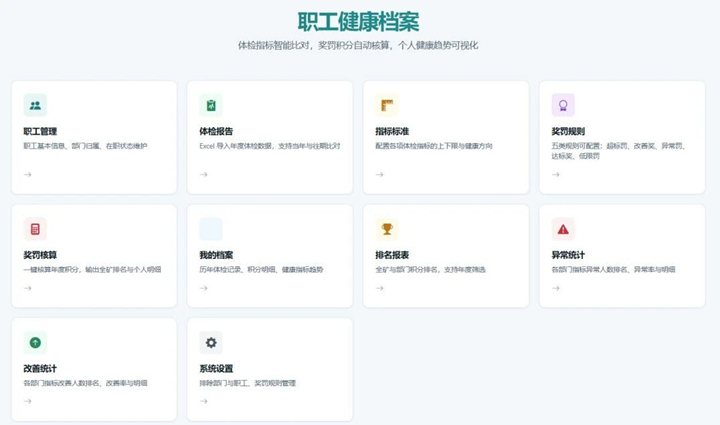The image size is (720, 425).
Task: Click the 排名报表 trophy icon
Action: 387,229
